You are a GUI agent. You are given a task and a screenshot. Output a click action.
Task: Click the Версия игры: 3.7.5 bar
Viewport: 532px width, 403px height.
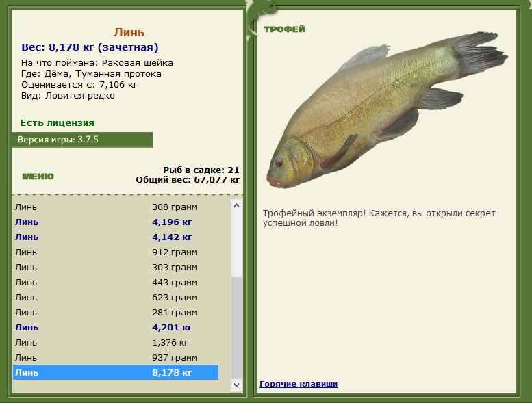point(82,140)
